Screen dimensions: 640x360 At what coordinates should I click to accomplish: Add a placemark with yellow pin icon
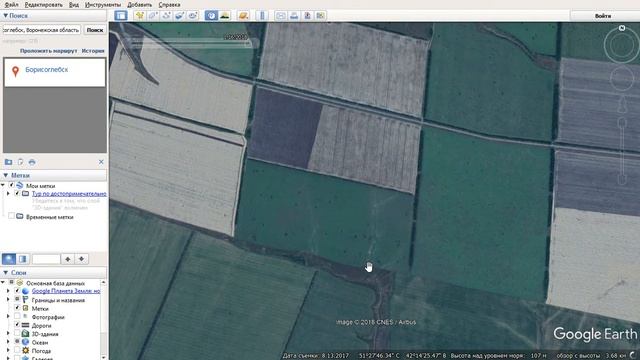point(140,16)
